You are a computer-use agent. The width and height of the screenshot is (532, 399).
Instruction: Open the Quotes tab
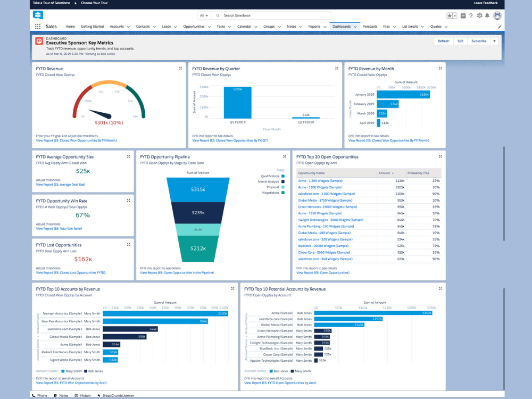click(436, 27)
